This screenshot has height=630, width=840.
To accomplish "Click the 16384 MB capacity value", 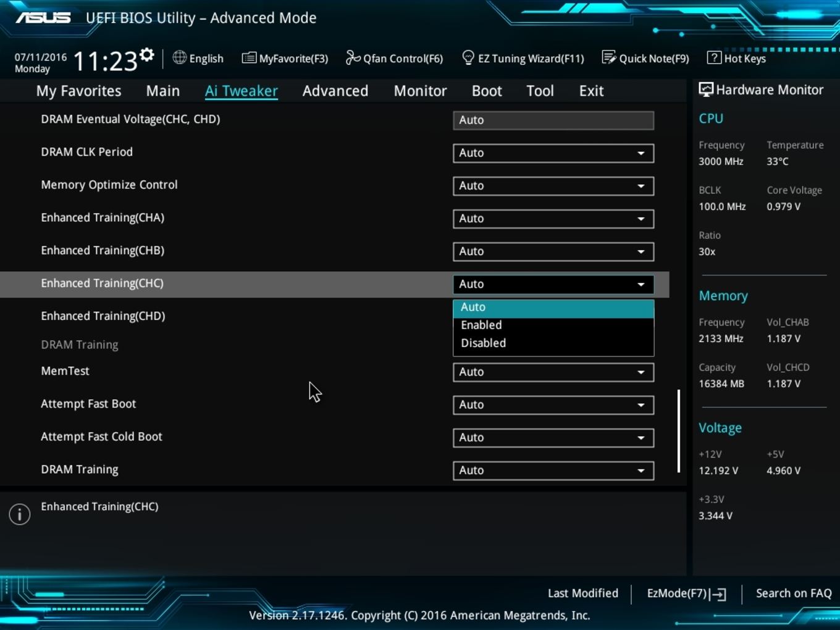I will click(721, 384).
